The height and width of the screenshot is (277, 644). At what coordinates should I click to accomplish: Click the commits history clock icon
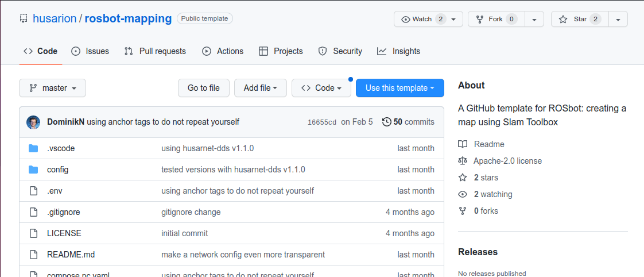(x=386, y=122)
